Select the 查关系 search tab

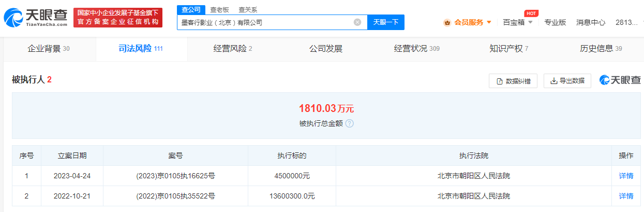click(x=248, y=10)
